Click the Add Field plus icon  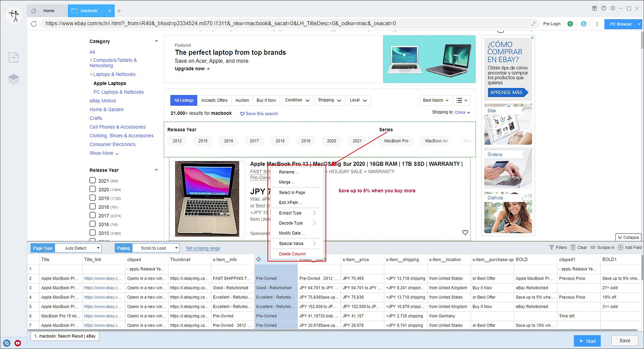[621, 248]
